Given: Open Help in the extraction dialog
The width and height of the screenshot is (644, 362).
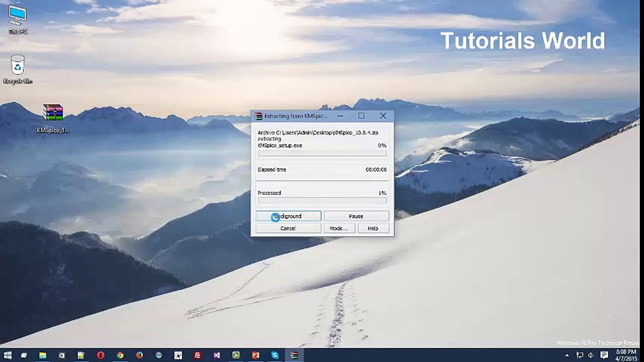Looking at the screenshot, I should click(x=373, y=228).
